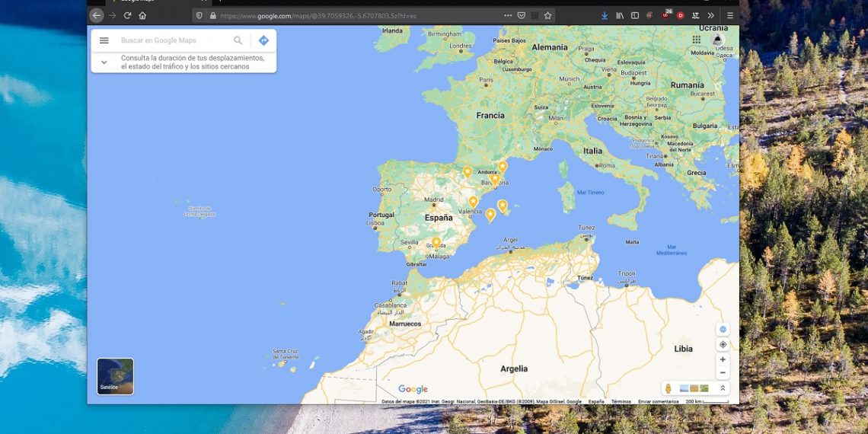The height and width of the screenshot is (434, 868).
Task: Click the Francia country label
Action: [490, 116]
